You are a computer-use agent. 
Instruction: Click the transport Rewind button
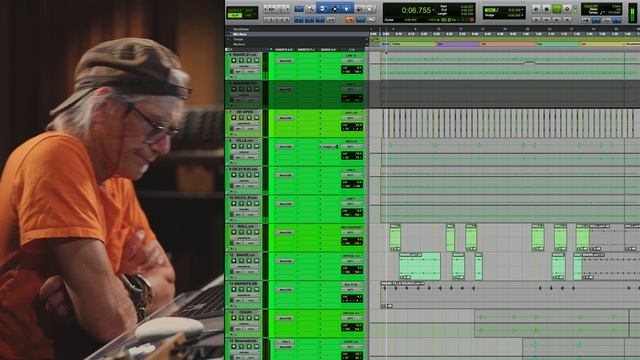pyautogui.click(x=547, y=20)
